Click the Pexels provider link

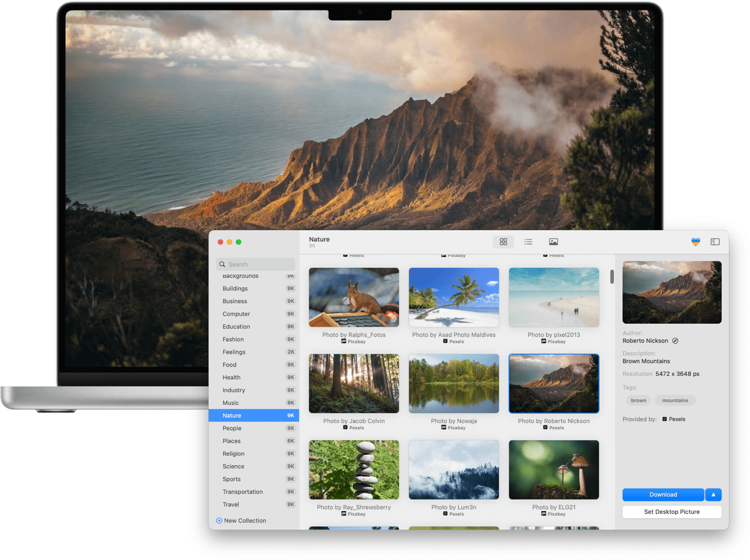[x=674, y=419]
